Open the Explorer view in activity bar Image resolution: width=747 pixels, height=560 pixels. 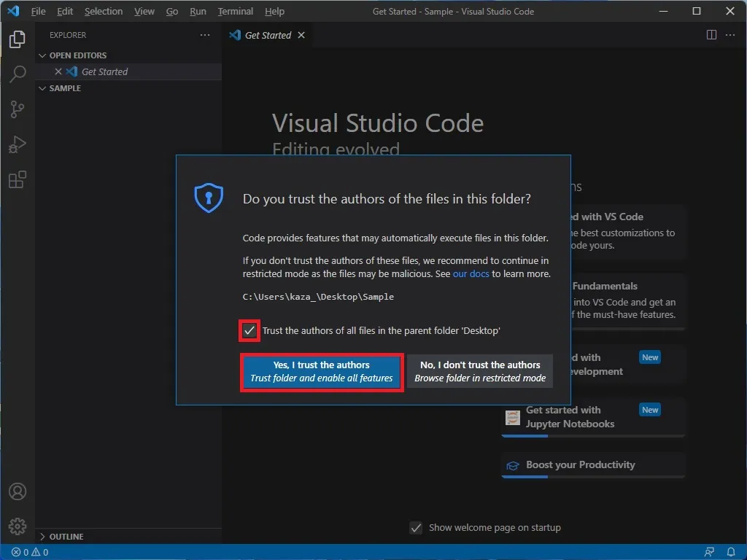click(x=18, y=39)
